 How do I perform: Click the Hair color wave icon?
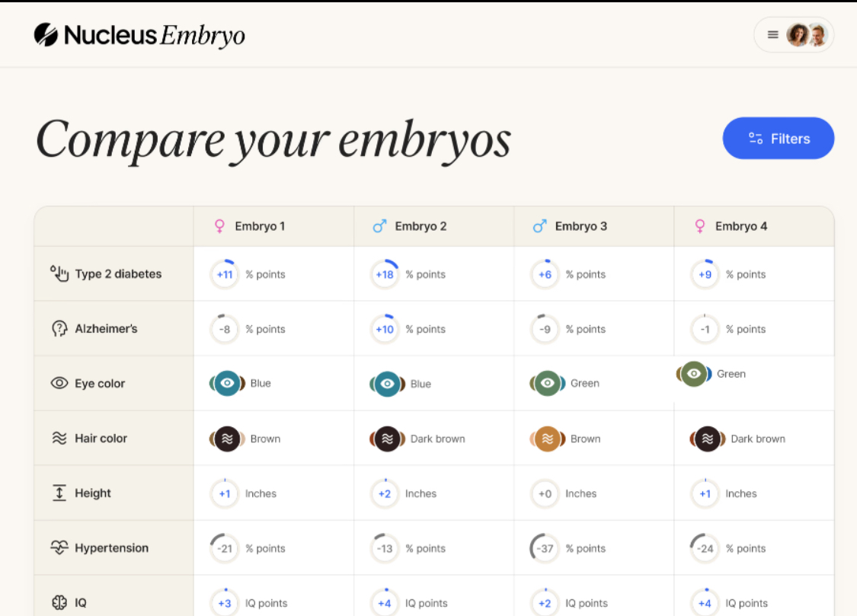pos(59,439)
